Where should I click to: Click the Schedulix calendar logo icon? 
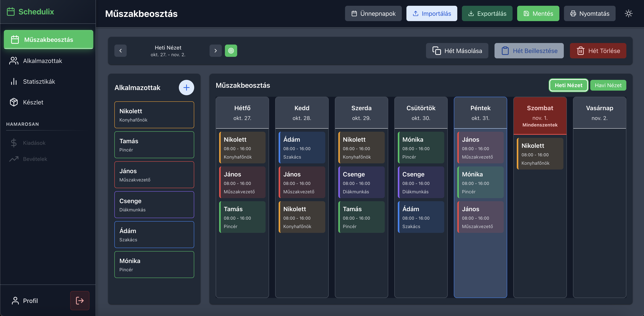tap(11, 12)
